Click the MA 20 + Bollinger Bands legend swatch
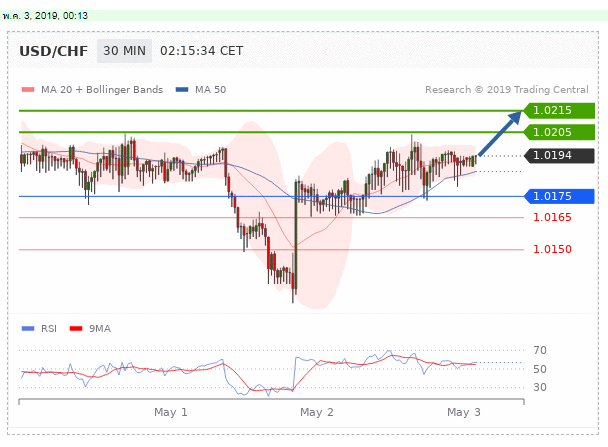Image resolution: width=608 pixels, height=447 pixels. [28, 90]
